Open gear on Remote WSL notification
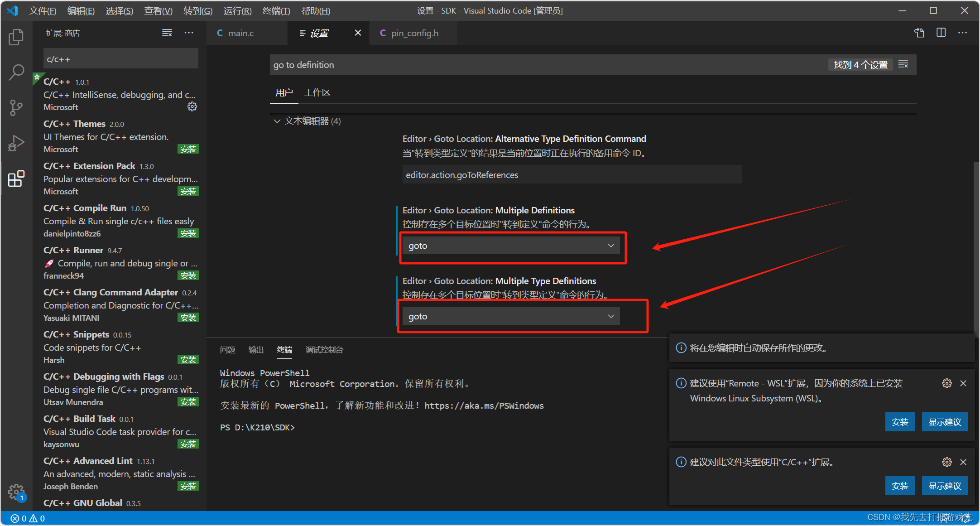980x526 pixels. coord(946,383)
